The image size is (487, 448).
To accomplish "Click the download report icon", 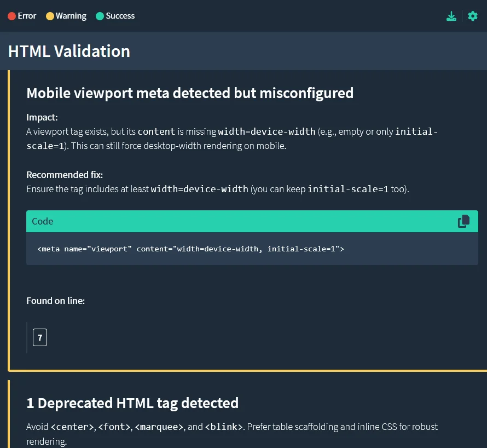I will 451,16.
